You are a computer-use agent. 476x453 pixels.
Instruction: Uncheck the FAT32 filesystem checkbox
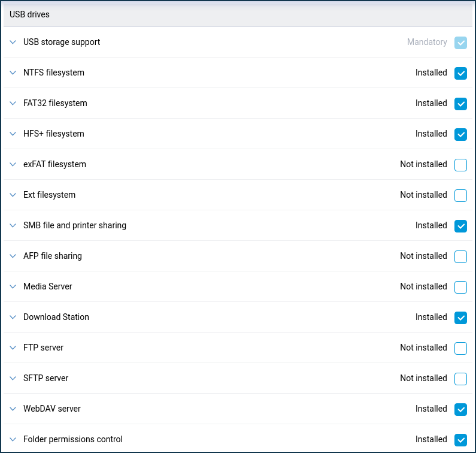pos(460,104)
